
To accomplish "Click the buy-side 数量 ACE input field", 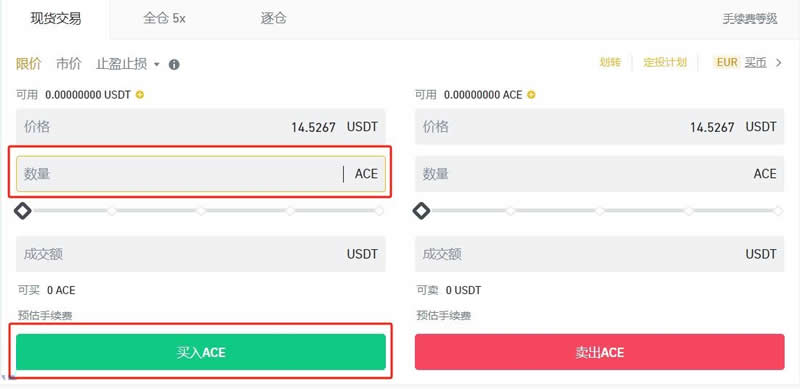I will tap(201, 174).
